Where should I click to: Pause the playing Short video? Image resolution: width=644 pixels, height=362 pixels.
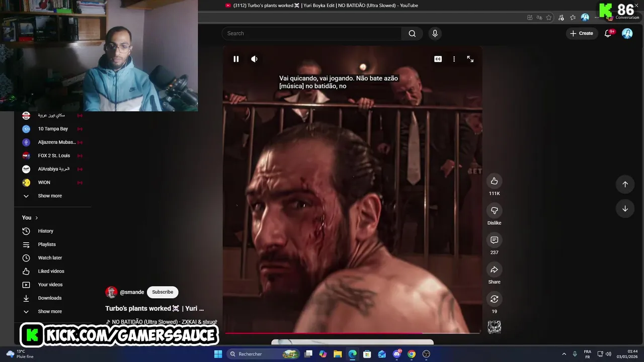[236, 59]
